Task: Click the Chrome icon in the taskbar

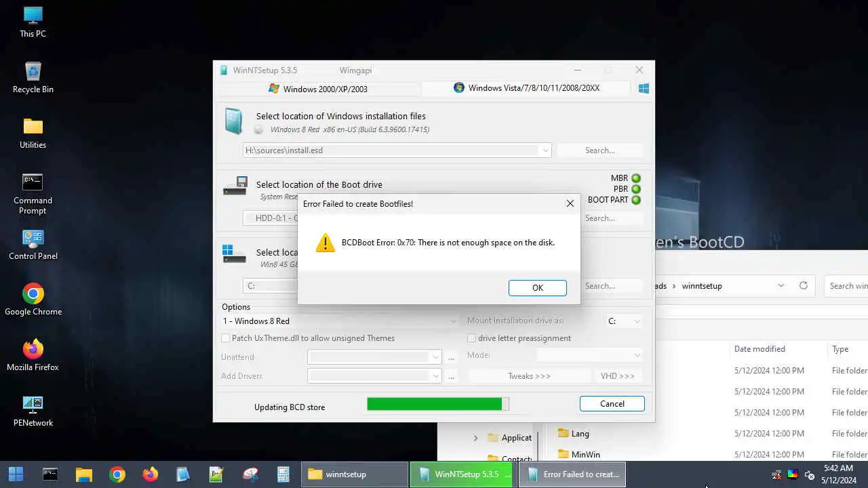Action: [x=117, y=474]
